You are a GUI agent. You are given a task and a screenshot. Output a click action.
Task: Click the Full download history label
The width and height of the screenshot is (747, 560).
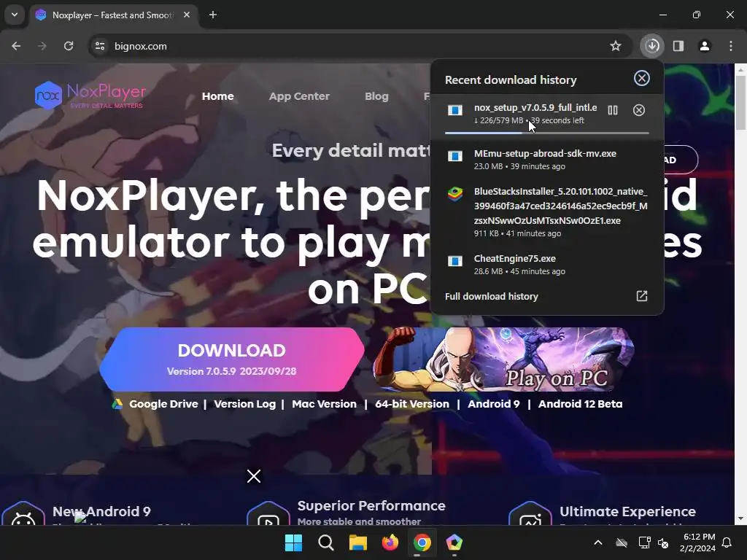(491, 296)
